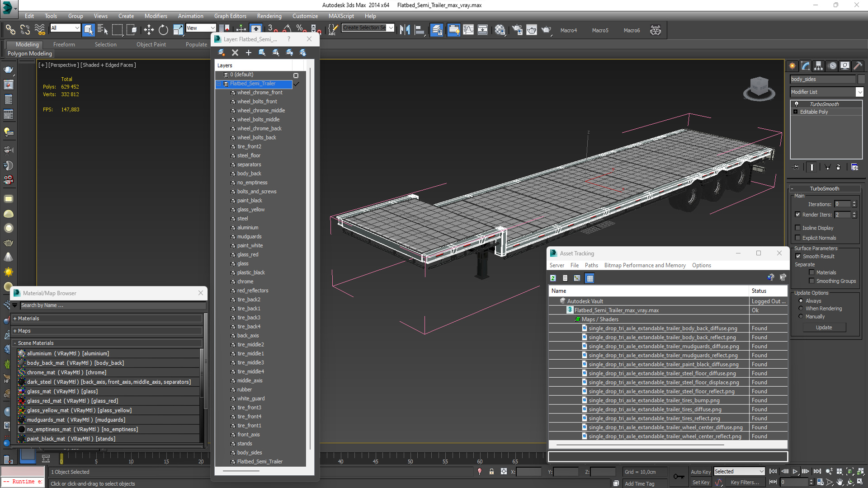Open the reference coordinate View dropdown

(x=201, y=28)
